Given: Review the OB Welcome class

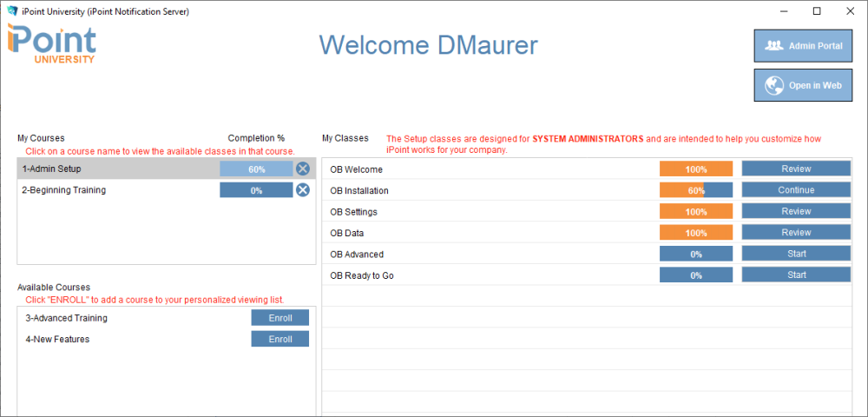Looking at the screenshot, I should 796,169.
